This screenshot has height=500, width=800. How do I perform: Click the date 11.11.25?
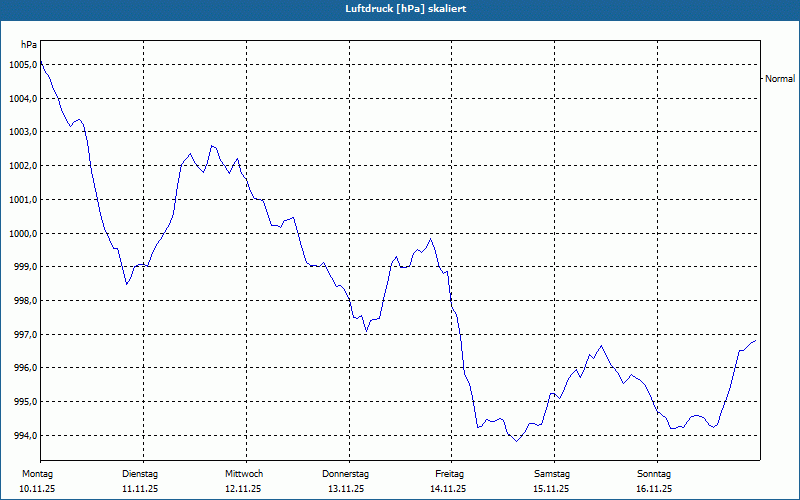(x=140, y=489)
